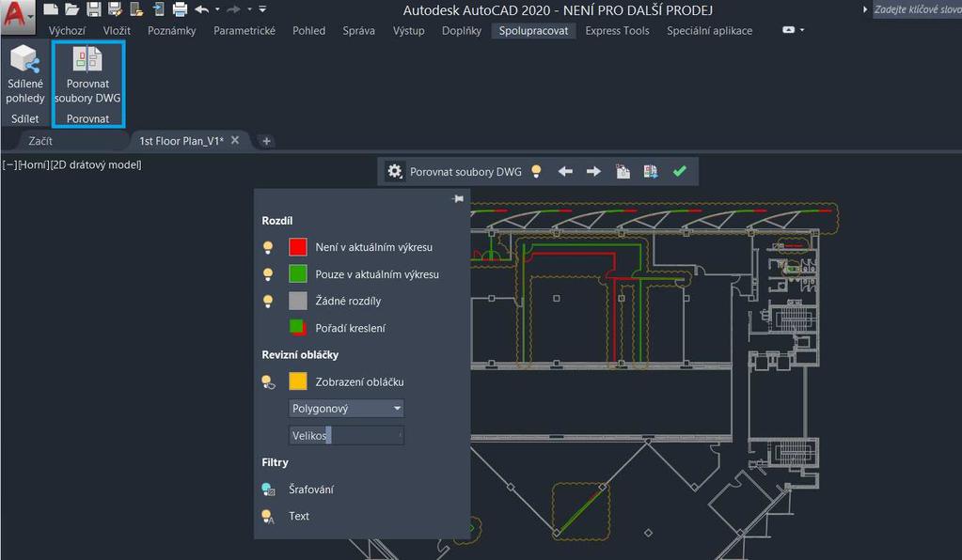Image resolution: width=962 pixels, height=560 pixels.
Task: Customize quick access toolbar dropdown
Action: [262, 9]
